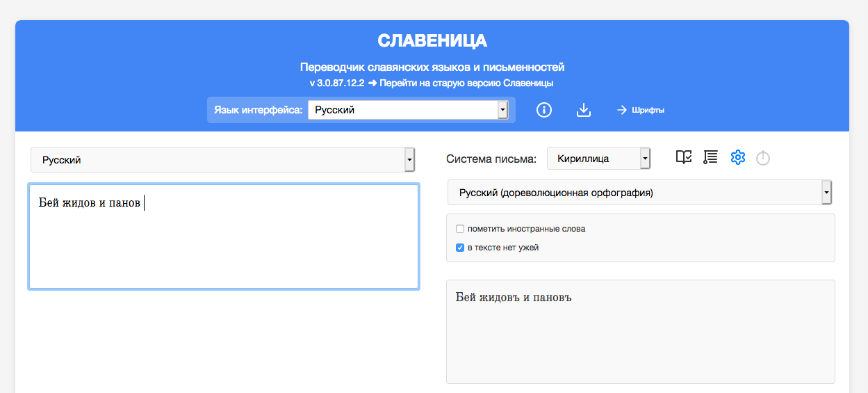Image resolution: width=868 pixels, height=393 pixels.
Task: Click the "Язык интерфейса:" label
Action: 259,110
